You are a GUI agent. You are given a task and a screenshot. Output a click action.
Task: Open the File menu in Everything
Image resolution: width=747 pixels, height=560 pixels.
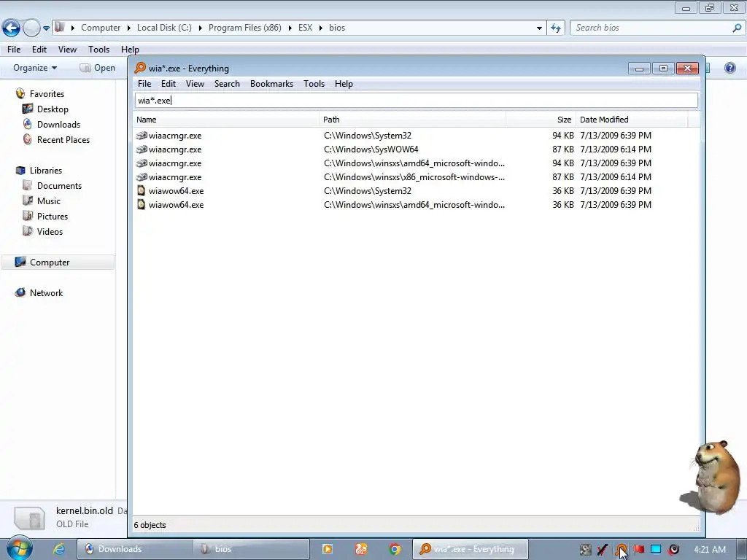(x=144, y=84)
